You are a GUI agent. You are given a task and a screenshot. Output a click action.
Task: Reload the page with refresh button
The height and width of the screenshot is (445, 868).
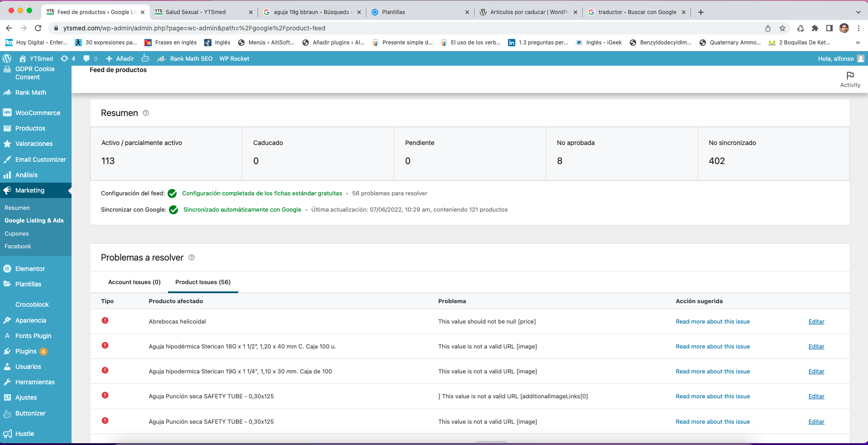point(38,28)
